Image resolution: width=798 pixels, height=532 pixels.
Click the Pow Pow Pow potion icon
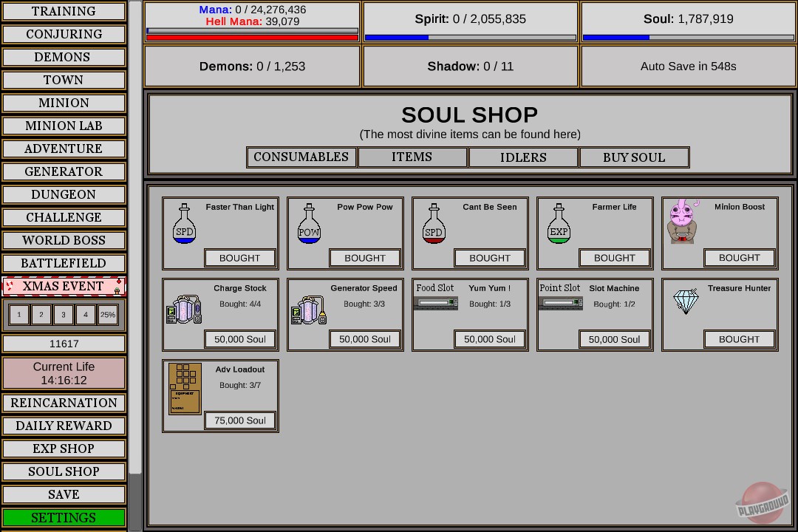coord(309,224)
